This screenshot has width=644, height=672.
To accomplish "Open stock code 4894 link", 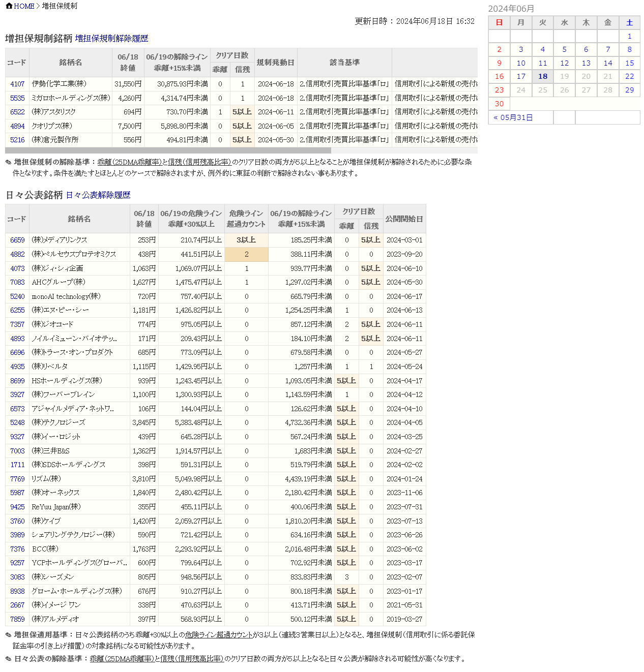I will [17, 126].
